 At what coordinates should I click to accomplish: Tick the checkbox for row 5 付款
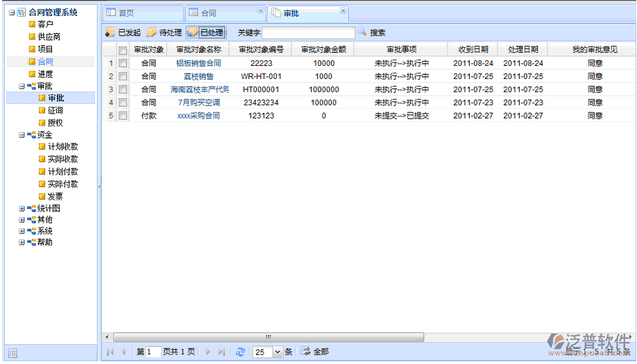(x=123, y=116)
